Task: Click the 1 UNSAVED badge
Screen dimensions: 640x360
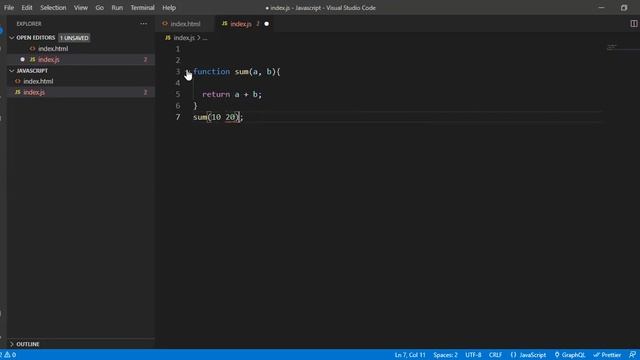Action: pos(74,38)
